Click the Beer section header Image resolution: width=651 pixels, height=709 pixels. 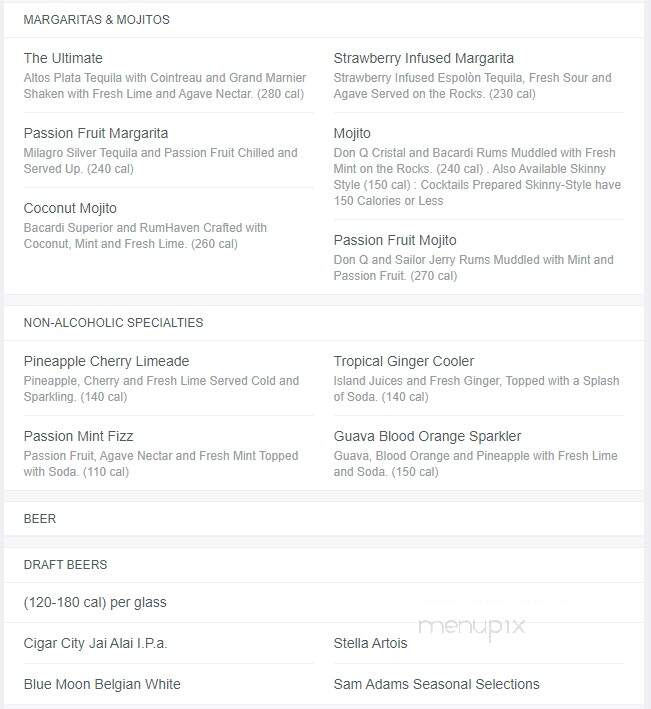[40, 519]
